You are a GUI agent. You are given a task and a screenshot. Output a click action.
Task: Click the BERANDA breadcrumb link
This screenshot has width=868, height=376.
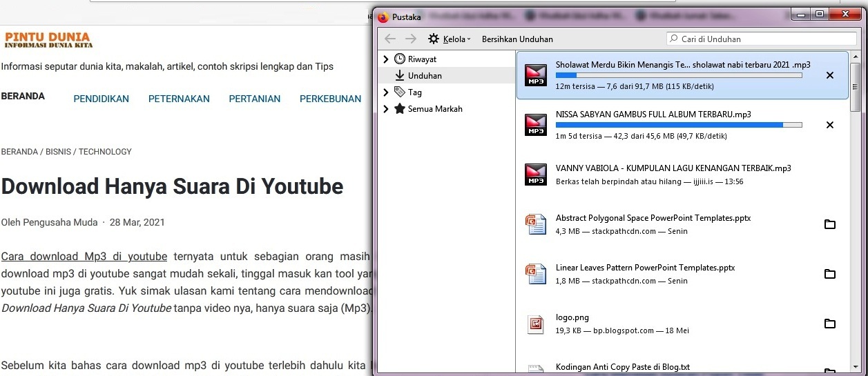(x=19, y=152)
